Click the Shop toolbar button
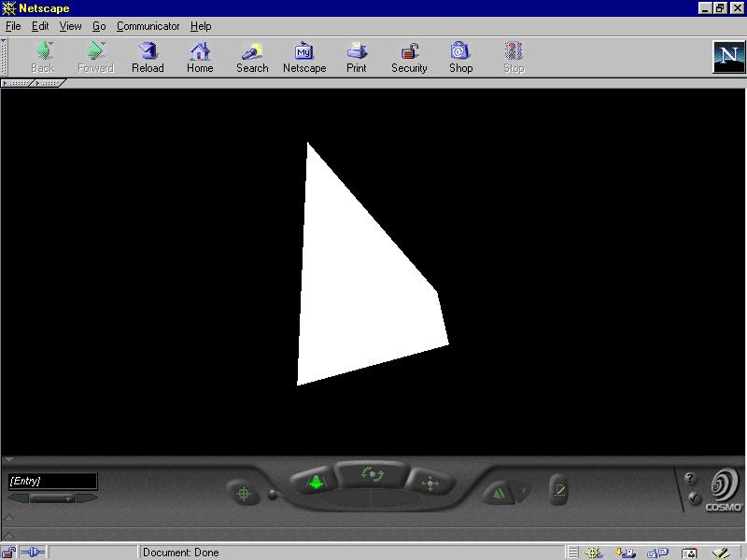 click(x=460, y=57)
